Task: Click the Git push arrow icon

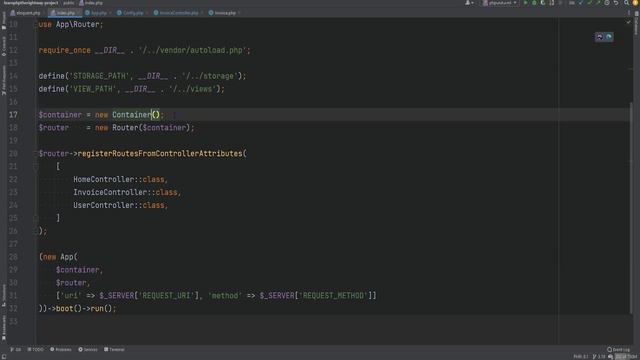Action: tap(598, 3)
